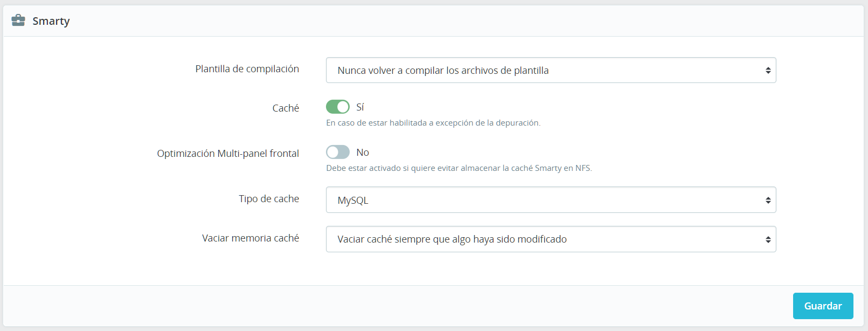
Task: Click the arrow icon on the Vaciar caché select
Action: 768,240
